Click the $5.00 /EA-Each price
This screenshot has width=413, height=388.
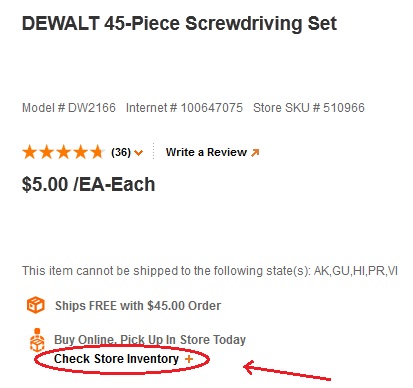[89, 184]
